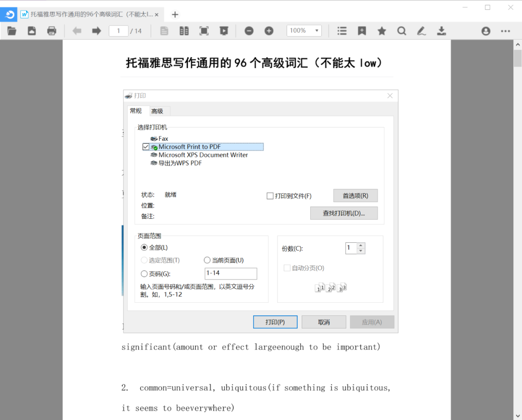522x420 pixels.
Task: Click the scrollbar down arrow
Action: pyautogui.click(x=518, y=416)
